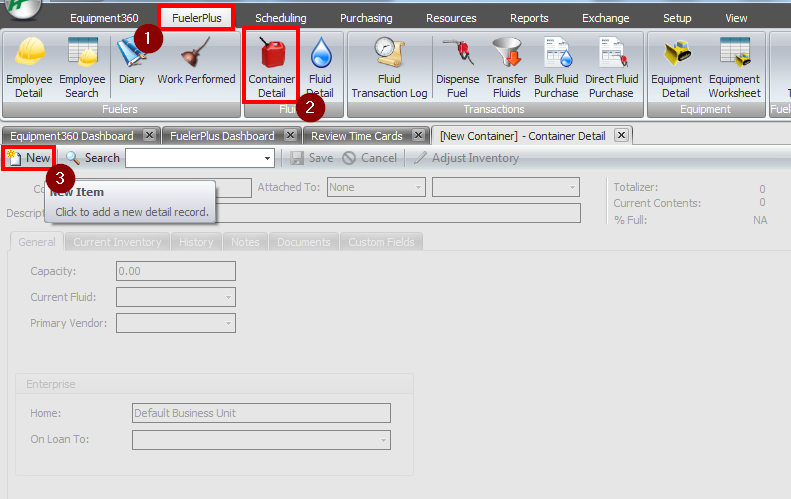Open Employee Detail hard hat icon
The width and height of the screenshot is (791, 499).
[29, 52]
